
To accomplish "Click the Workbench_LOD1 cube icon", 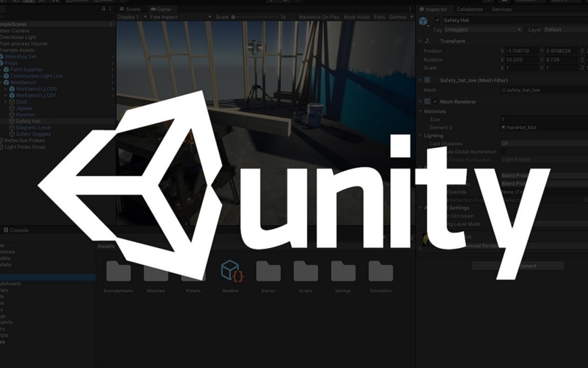I will pos(12,96).
